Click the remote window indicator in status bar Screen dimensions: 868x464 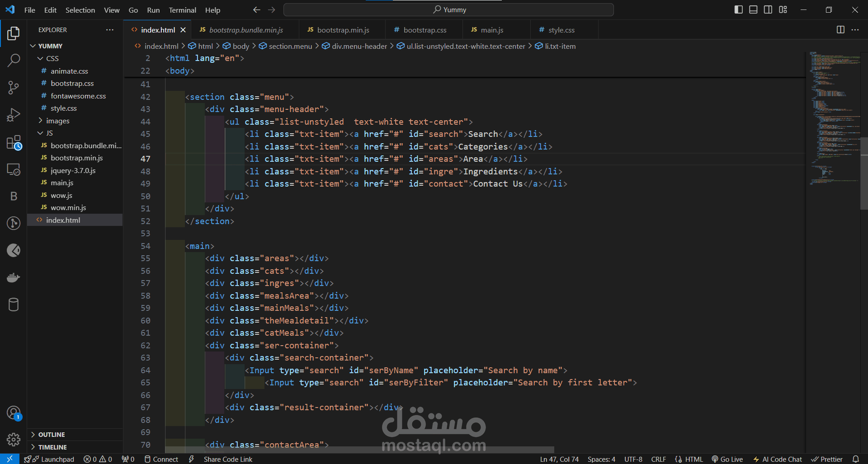click(9, 459)
